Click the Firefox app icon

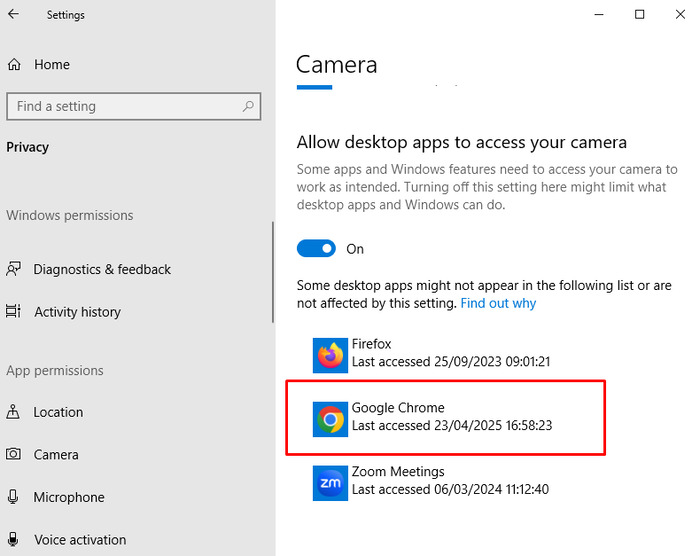click(x=330, y=355)
